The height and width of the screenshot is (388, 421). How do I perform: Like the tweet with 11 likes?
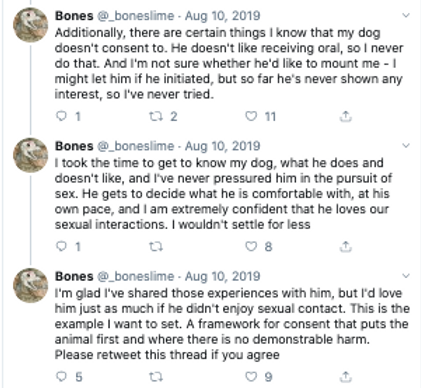coord(251,116)
